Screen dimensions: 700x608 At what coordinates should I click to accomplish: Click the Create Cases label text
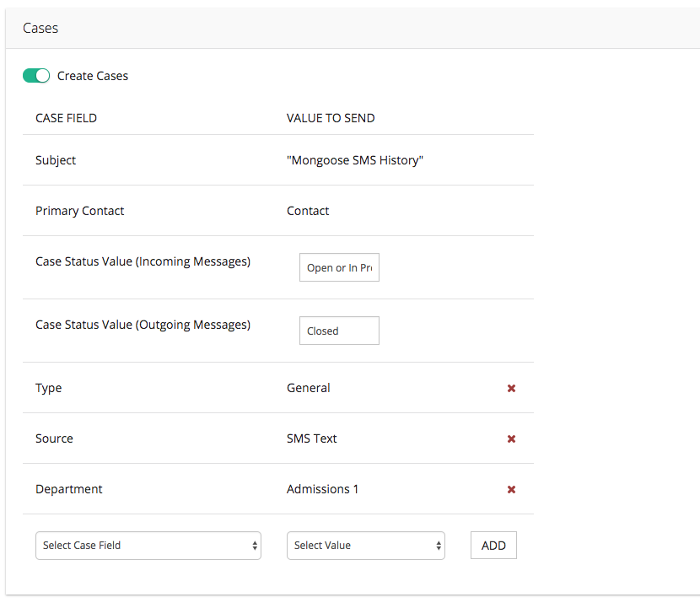pos(93,76)
